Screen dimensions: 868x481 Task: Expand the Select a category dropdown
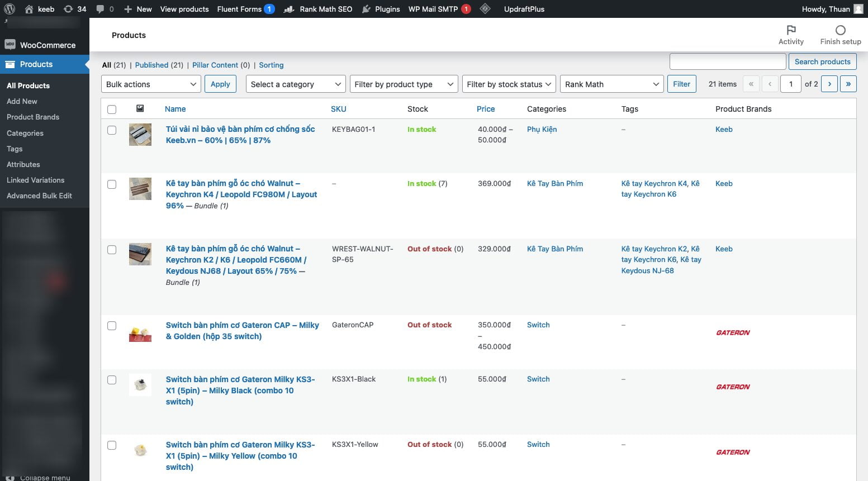tap(296, 84)
